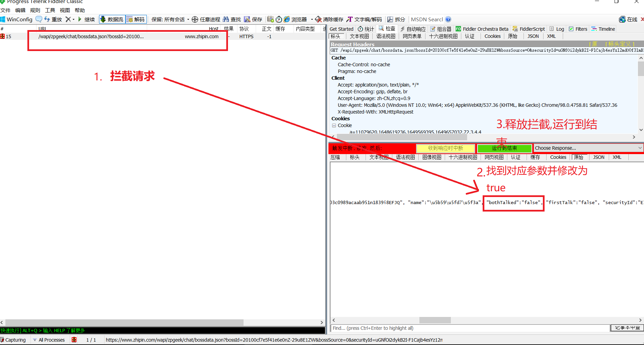
Task: Click the 记事本中查看 (View in Notepad) button
Action: tap(627, 328)
